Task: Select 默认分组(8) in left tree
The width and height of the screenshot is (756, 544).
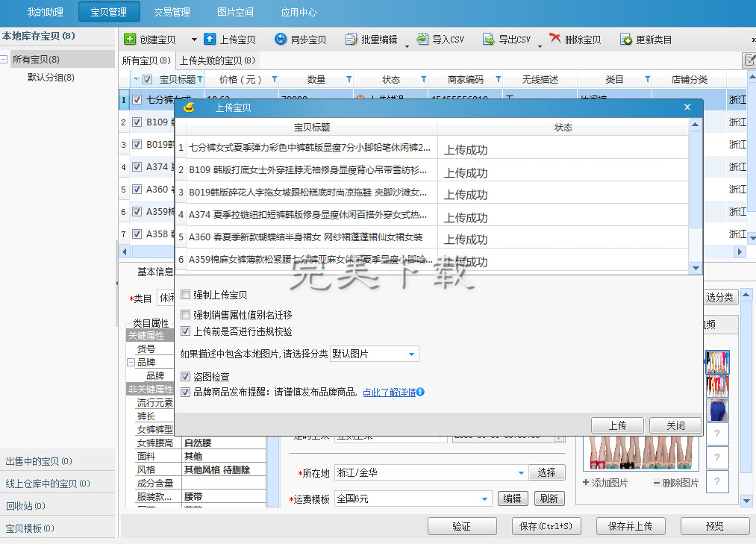Action: (x=51, y=77)
